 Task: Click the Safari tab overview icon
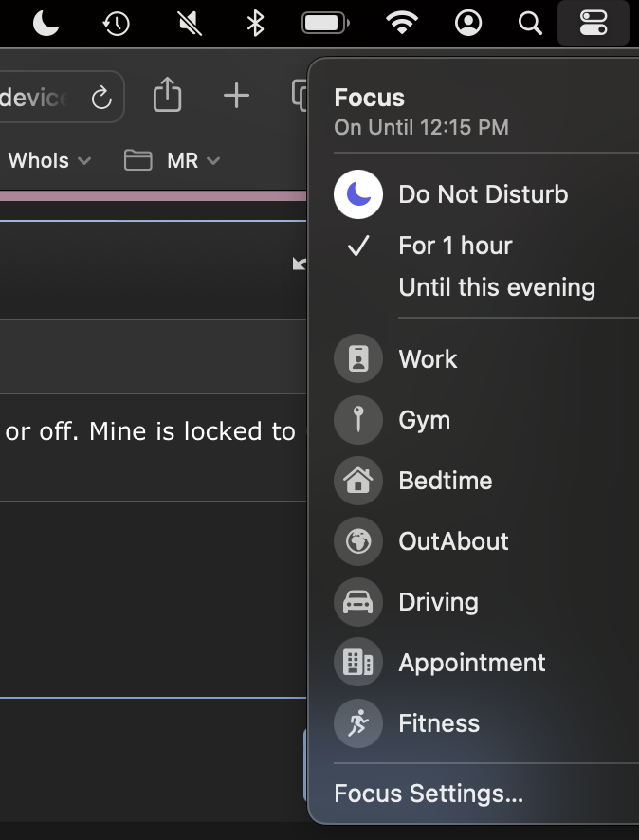tap(300, 95)
